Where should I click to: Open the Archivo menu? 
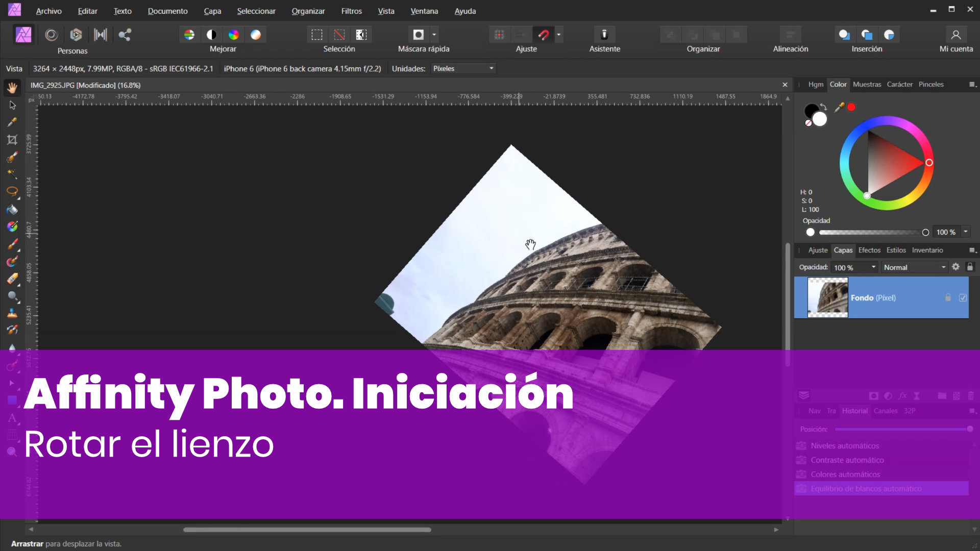[48, 11]
